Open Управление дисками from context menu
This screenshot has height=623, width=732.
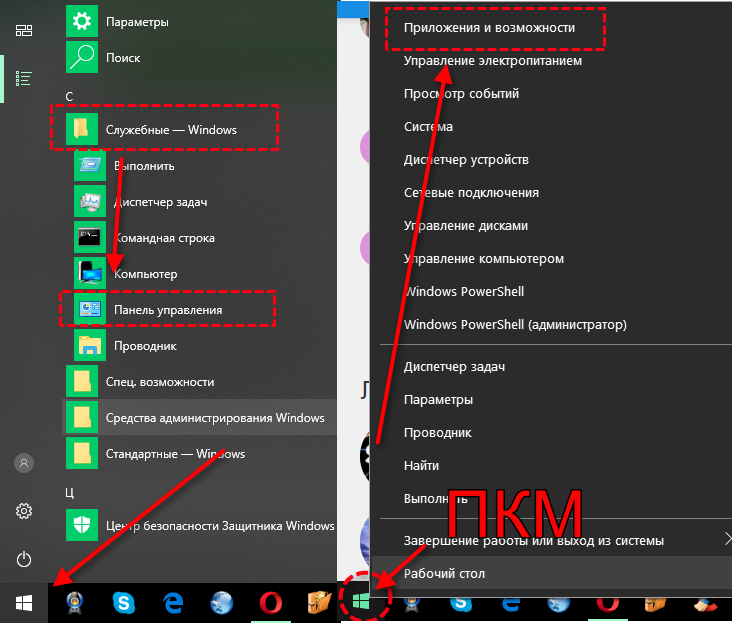[465, 225]
